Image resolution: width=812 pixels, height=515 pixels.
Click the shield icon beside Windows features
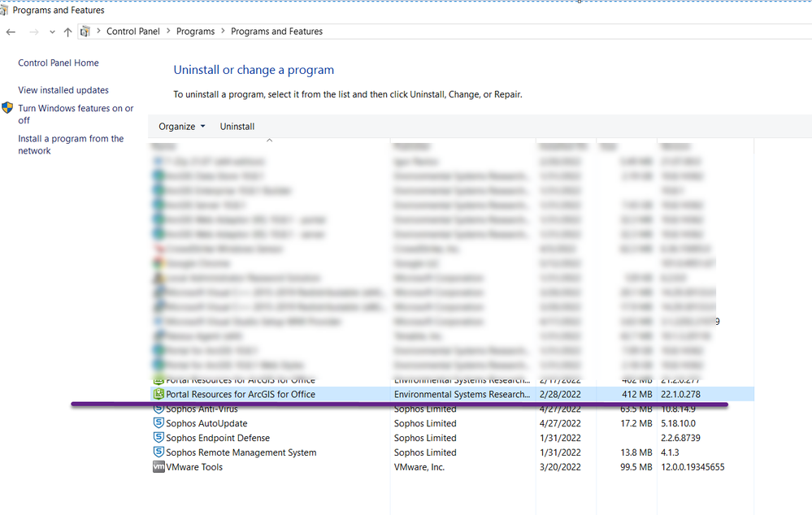click(7, 108)
